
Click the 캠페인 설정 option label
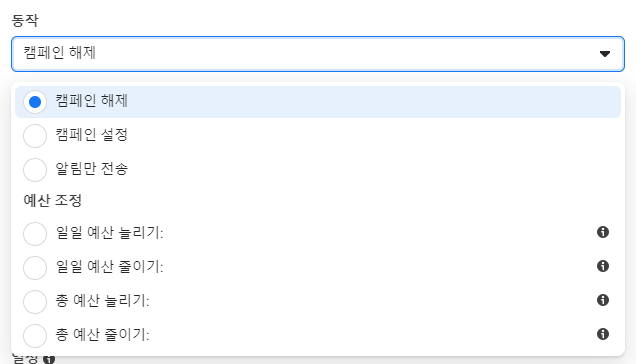click(x=92, y=135)
